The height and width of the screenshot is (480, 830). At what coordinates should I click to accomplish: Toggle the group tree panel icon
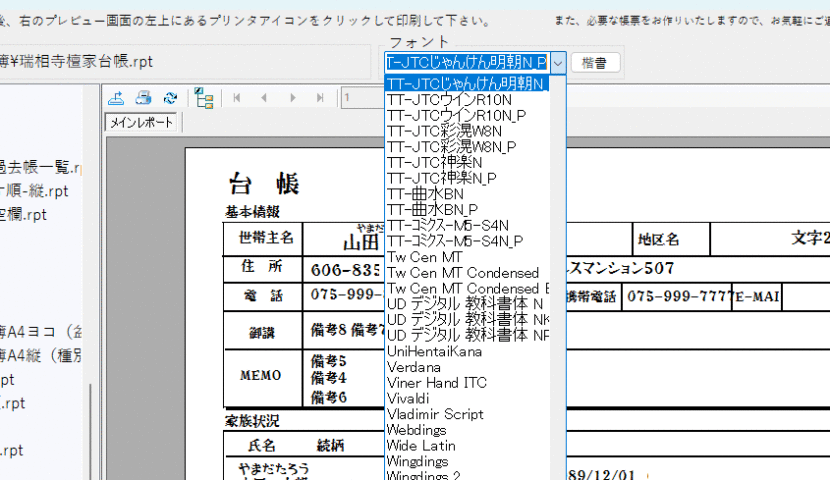pos(204,98)
